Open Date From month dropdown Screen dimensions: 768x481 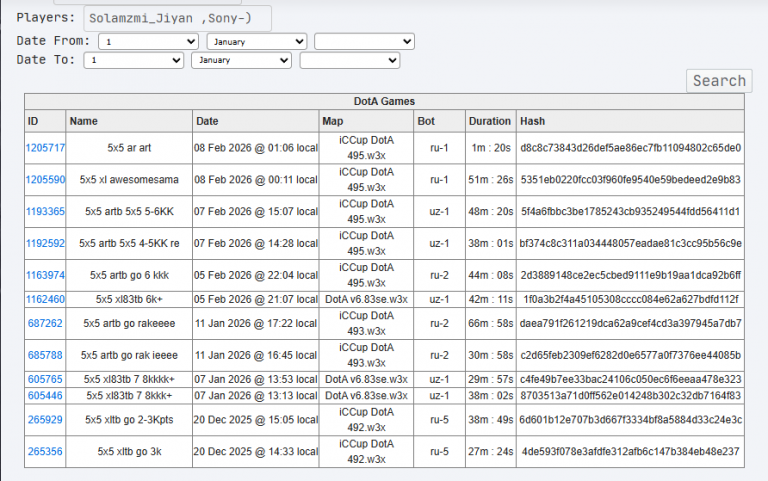257,42
